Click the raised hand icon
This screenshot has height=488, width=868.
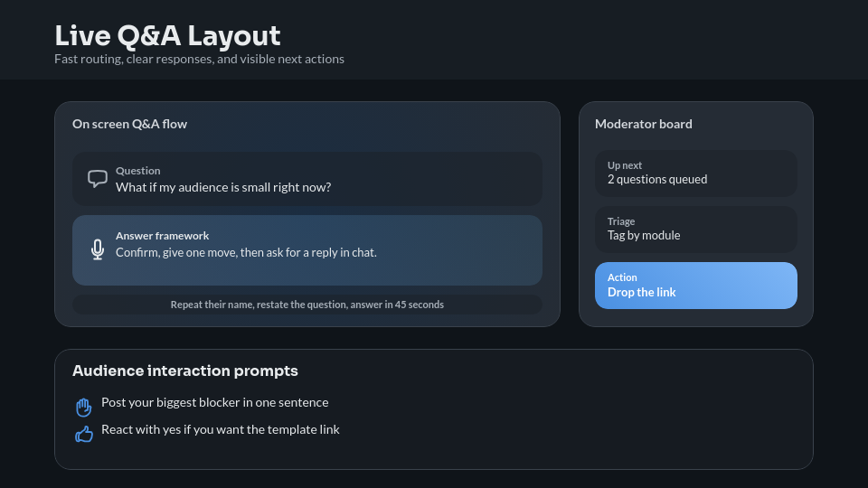pos(84,407)
